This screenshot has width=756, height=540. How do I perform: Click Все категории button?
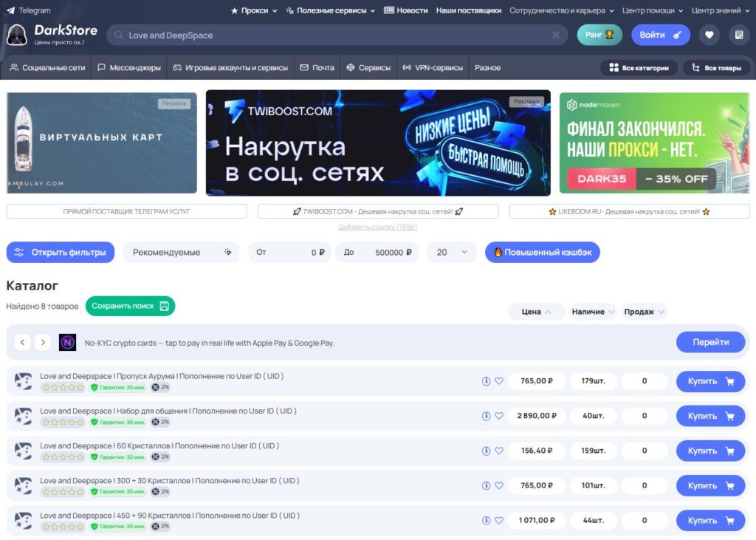[639, 67]
